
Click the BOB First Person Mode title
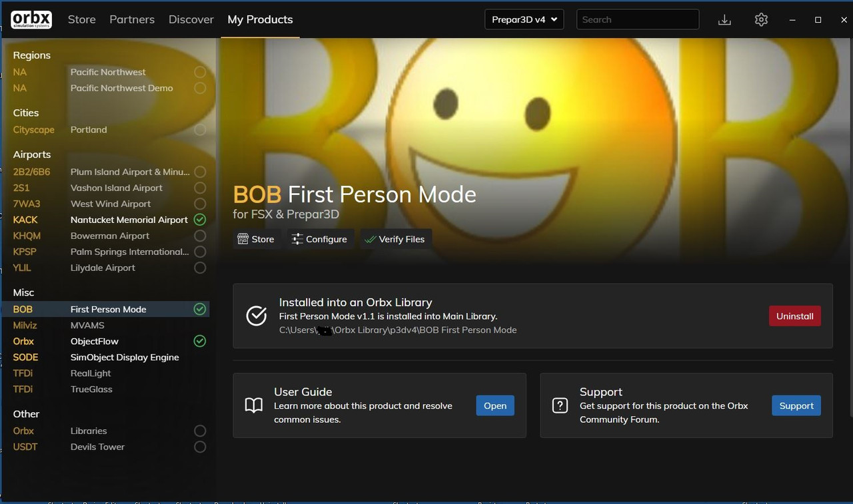[x=355, y=194]
